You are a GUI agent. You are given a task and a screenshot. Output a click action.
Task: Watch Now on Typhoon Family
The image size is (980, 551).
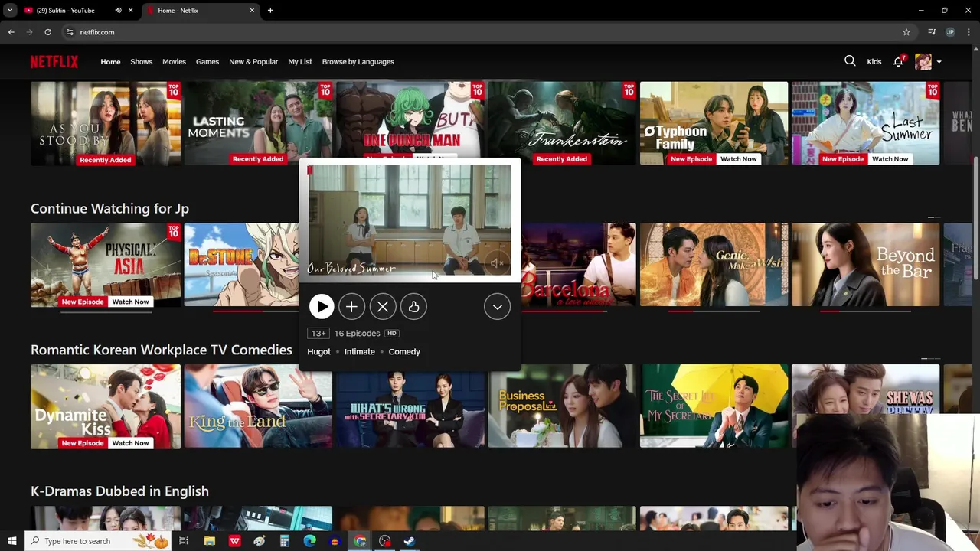[x=738, y=159]
